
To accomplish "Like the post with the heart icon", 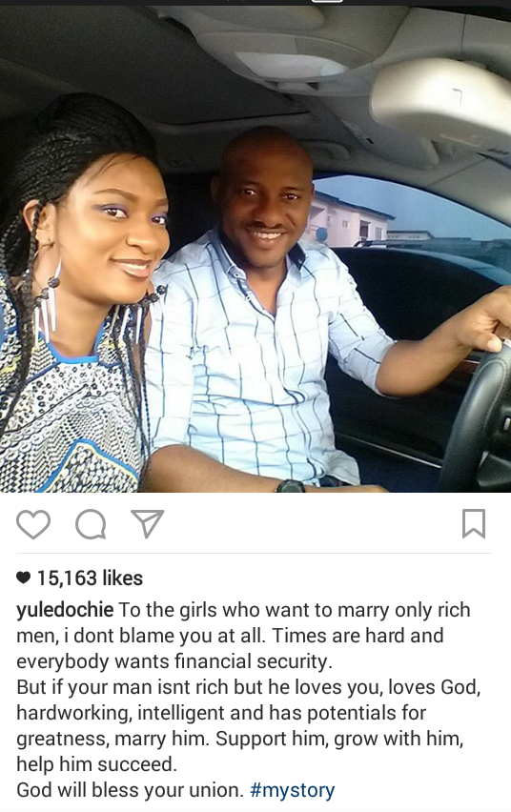I will [33, 524].
